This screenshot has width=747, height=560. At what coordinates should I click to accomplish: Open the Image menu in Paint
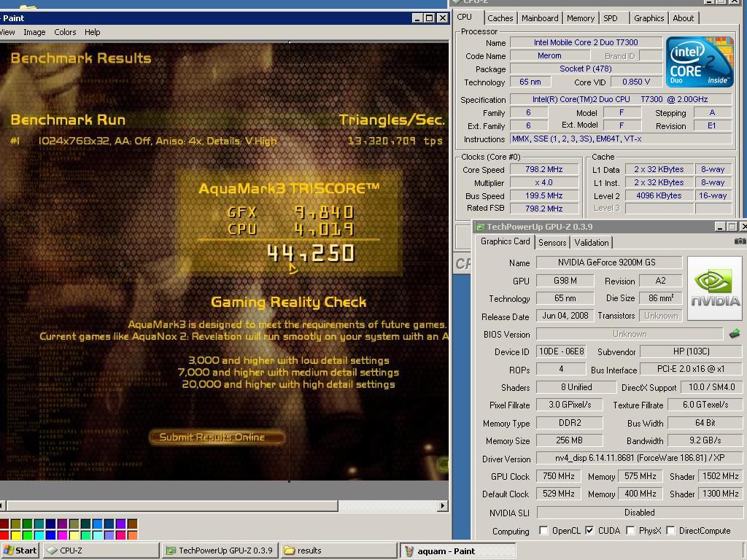[x=34, y=32]
